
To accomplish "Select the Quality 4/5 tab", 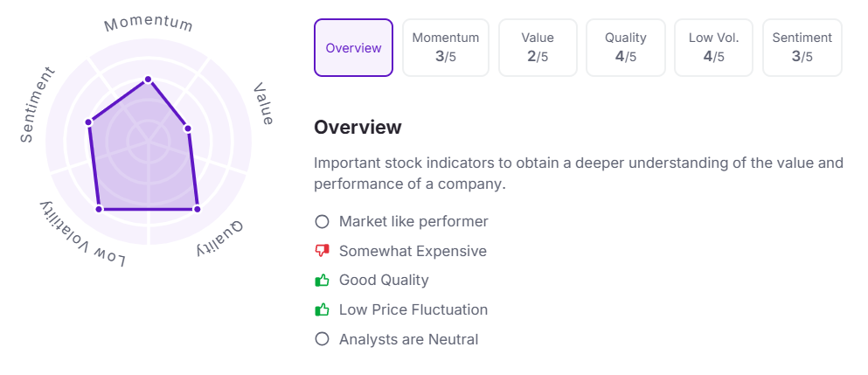I will tap(626, 48).
